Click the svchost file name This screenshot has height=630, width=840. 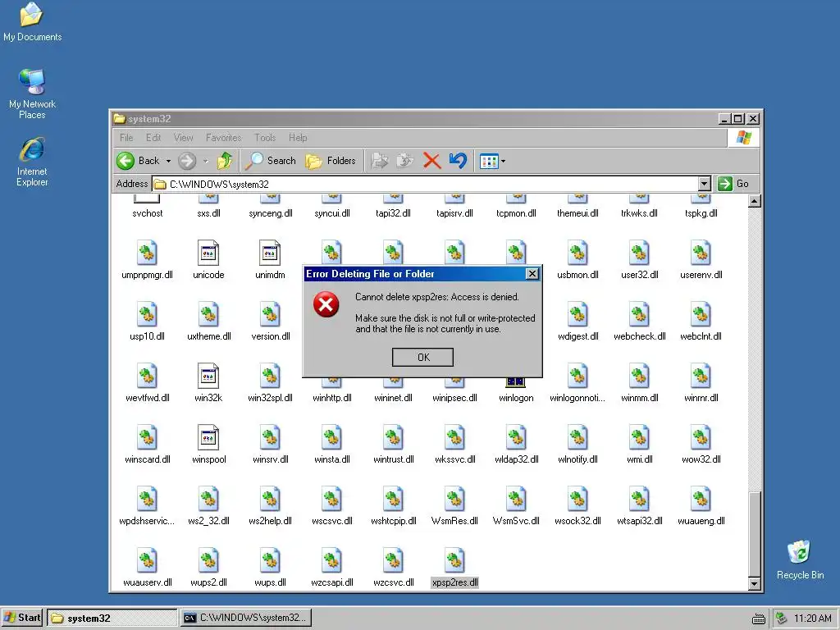148,213
